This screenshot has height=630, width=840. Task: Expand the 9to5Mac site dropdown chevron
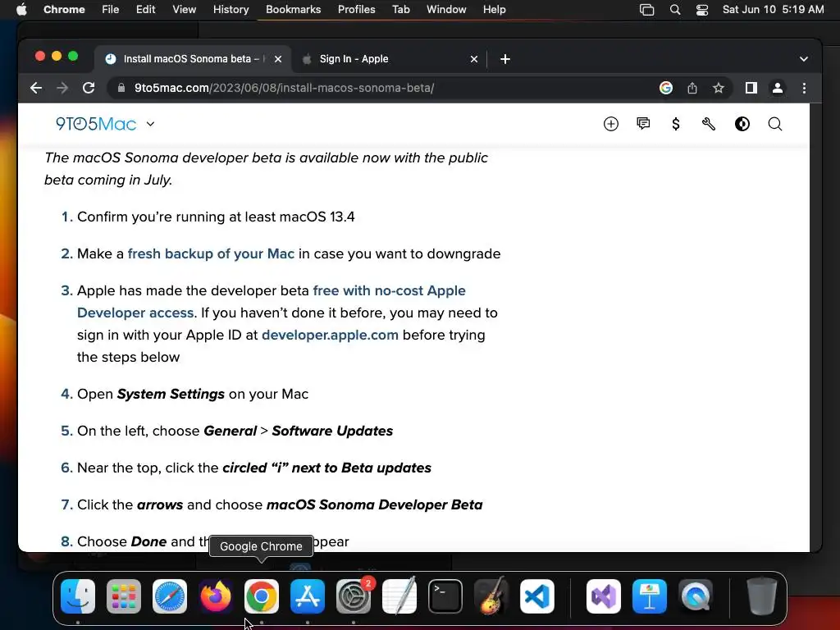pos(151,124)
